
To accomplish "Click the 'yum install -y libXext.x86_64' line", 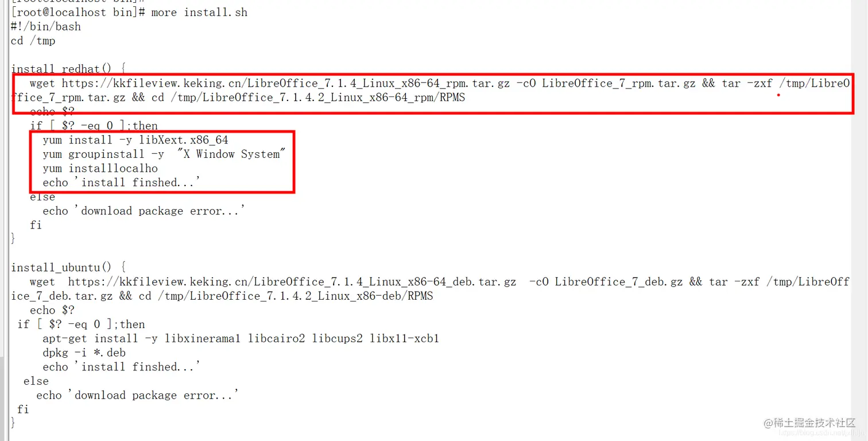I will click(135, 140).
